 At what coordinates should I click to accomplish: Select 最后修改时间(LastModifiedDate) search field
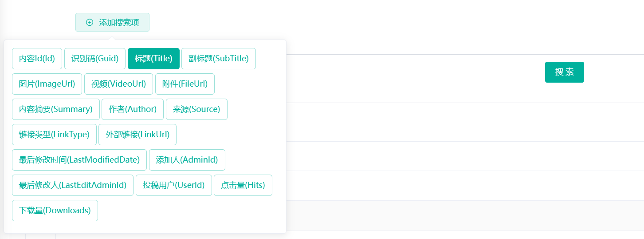pyautogui.click(x=79, y=160)
